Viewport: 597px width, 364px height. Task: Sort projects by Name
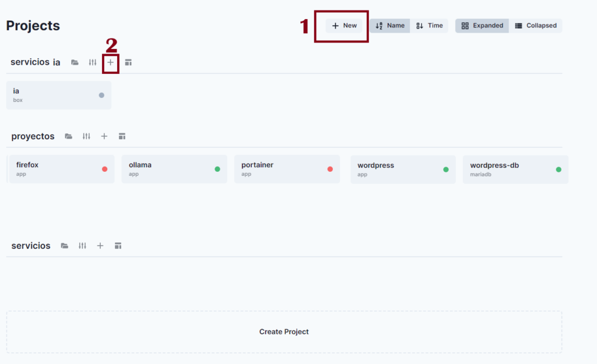(390, 26)
